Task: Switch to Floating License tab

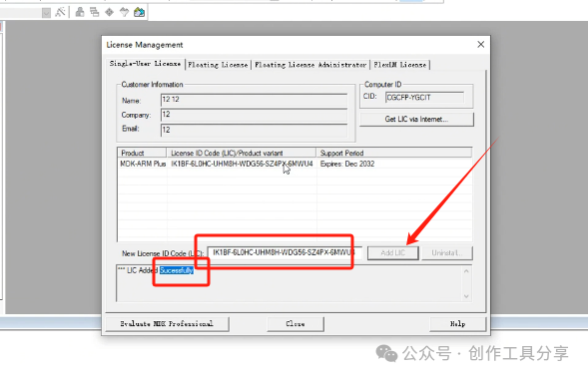Action: coord(218,65)
